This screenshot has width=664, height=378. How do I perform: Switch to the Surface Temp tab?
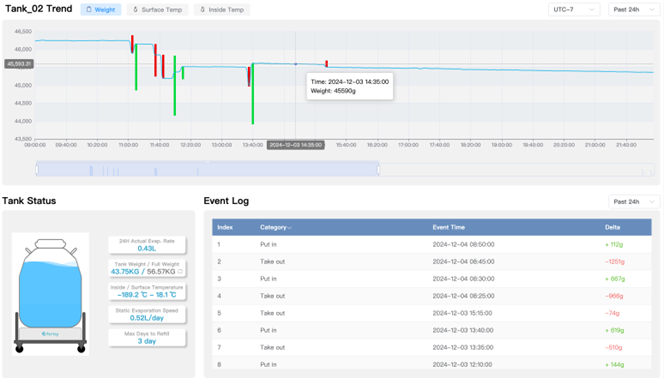pyautogui.click(x=157, y=9)
